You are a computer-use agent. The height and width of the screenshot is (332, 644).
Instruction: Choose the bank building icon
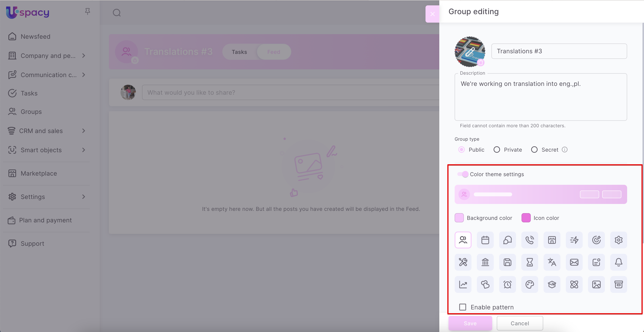click(485, 262)
